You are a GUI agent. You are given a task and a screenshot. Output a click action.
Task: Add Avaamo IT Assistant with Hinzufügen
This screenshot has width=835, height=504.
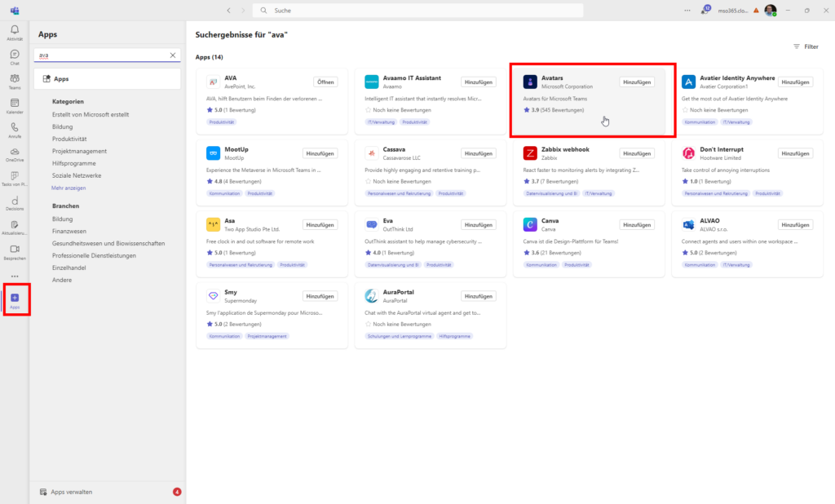click(478, 82)
